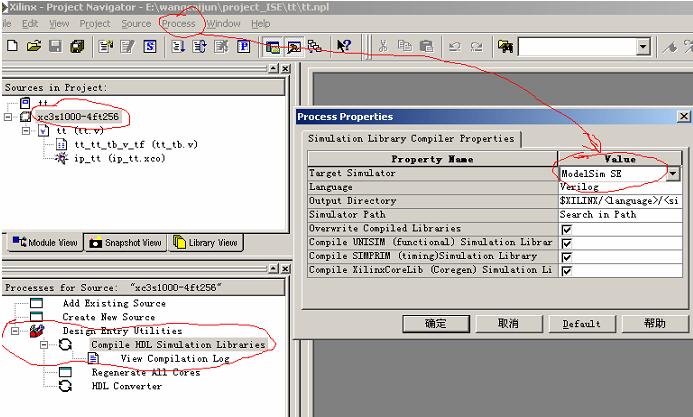
Task: Collapse Compile HDL Simulation Libraries node
Action: coord(44,345)
